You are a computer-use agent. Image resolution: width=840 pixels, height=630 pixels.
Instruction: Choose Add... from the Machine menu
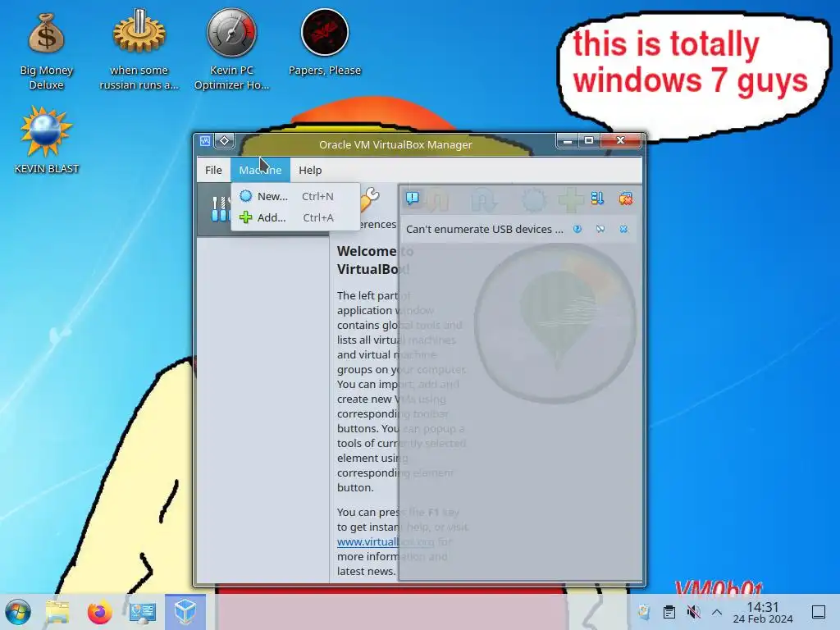295,217
